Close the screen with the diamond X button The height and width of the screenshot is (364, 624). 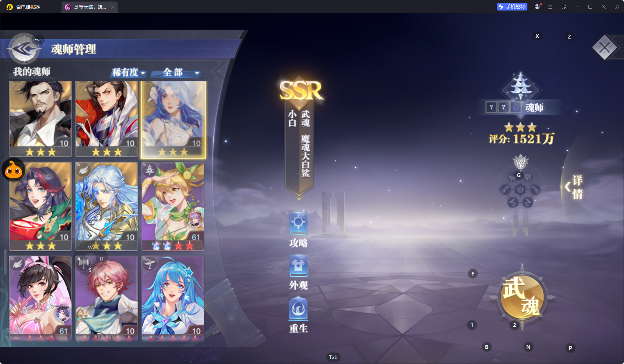(x=605, y=47)
